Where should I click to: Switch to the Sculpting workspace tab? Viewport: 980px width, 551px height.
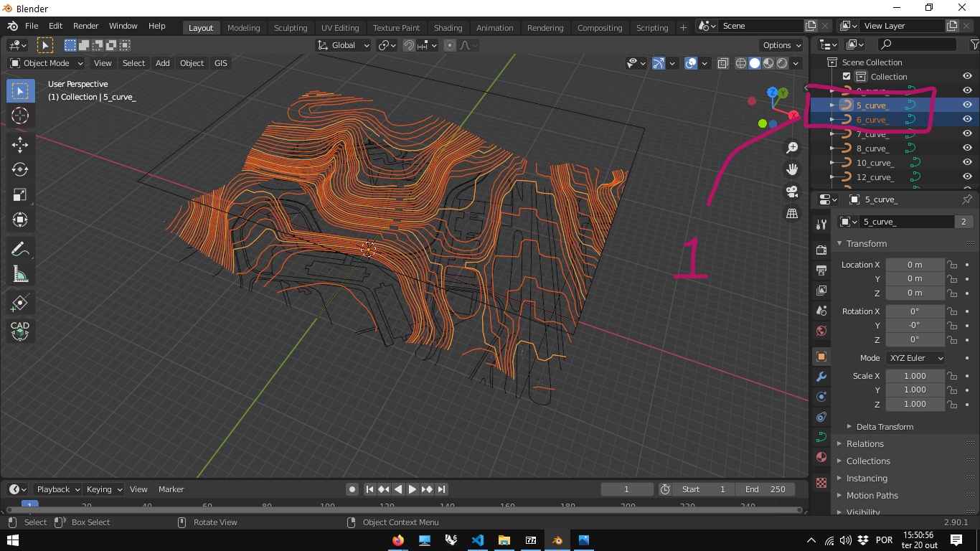coord(291,28)
